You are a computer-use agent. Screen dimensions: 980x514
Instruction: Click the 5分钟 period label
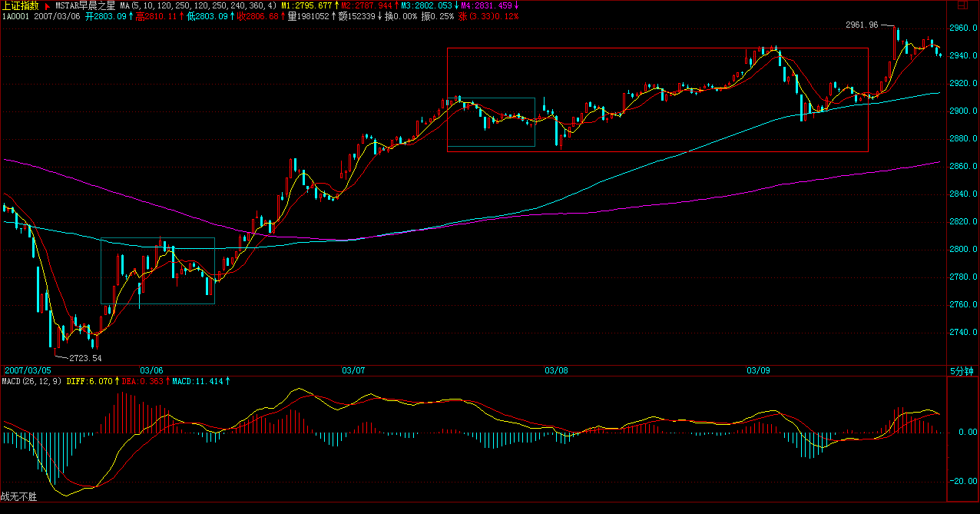coord(961,370)
